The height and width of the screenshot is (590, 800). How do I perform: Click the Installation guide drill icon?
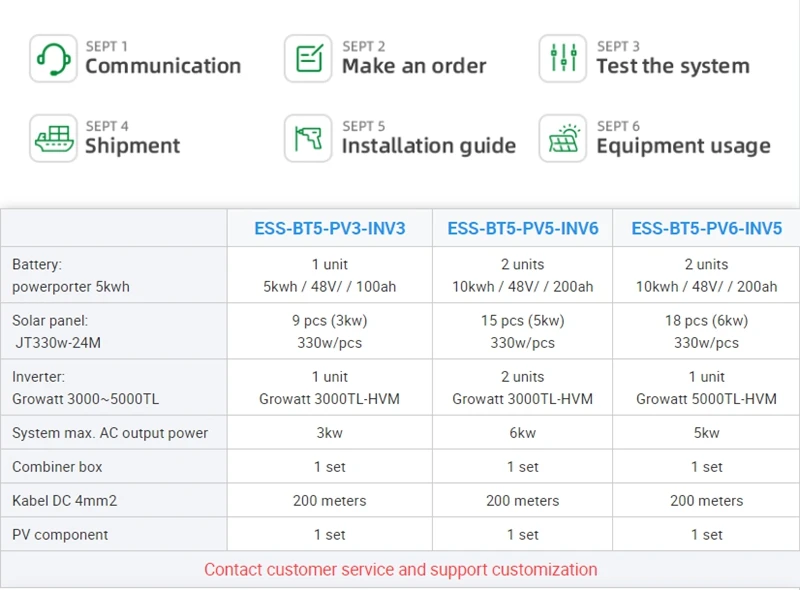tap(308, 138)
